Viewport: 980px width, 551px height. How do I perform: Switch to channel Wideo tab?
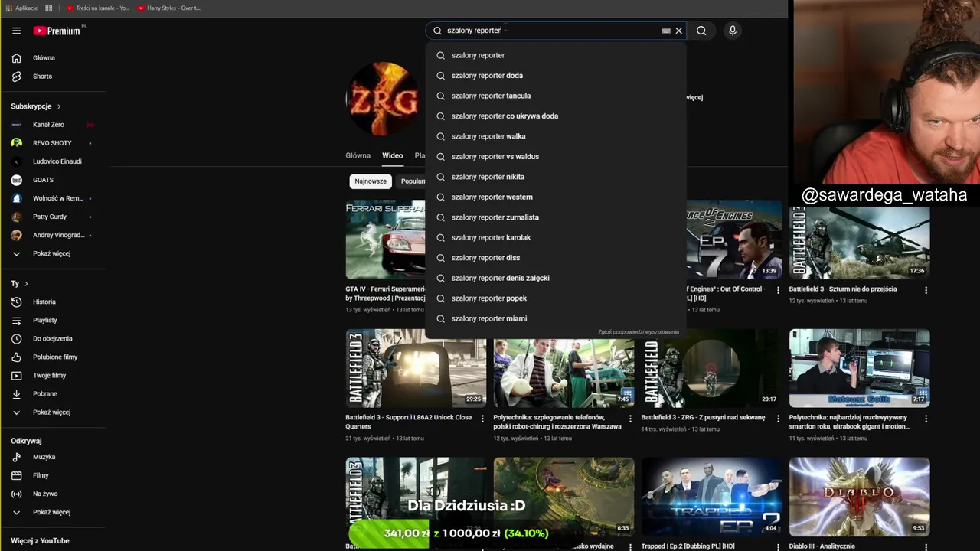[x=392, y=155]
